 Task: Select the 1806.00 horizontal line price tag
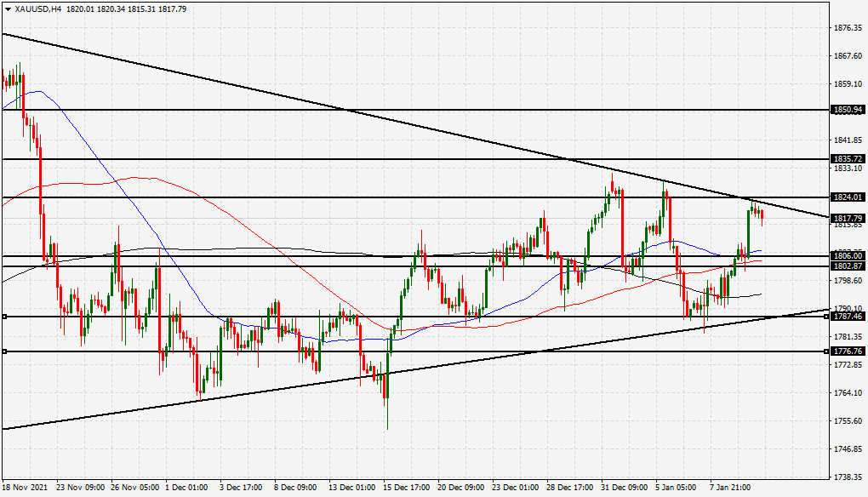coord(848,255)
